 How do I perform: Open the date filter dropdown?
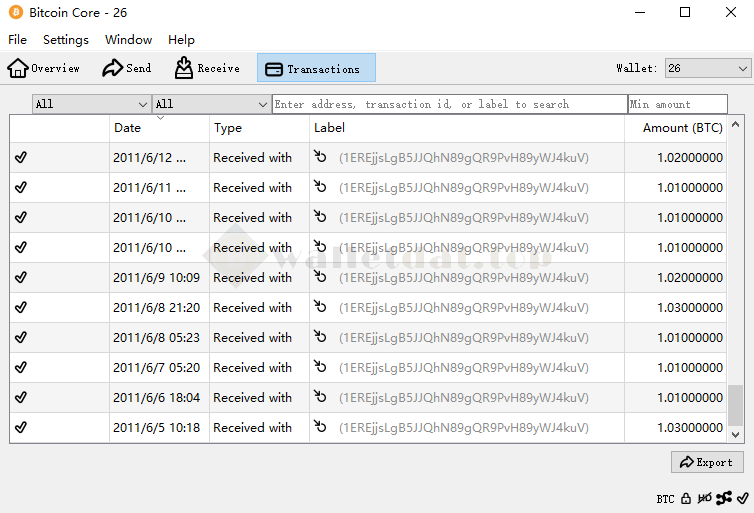[x=91, y=104]
